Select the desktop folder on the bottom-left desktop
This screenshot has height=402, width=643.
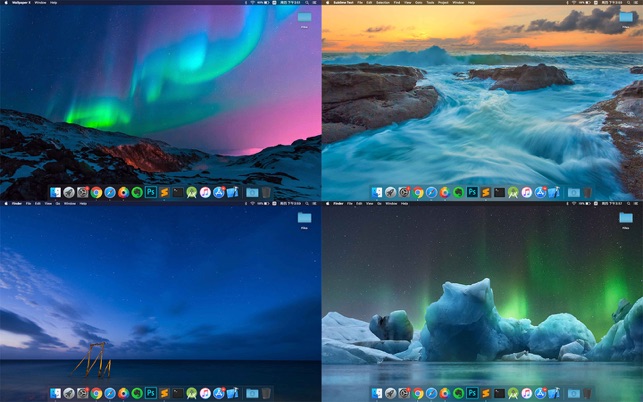pos(304,218)
